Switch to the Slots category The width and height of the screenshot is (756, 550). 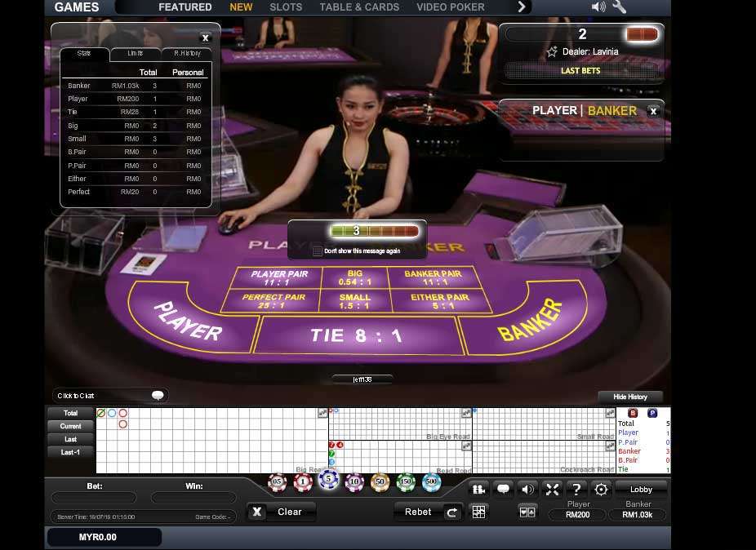(286, 7)
